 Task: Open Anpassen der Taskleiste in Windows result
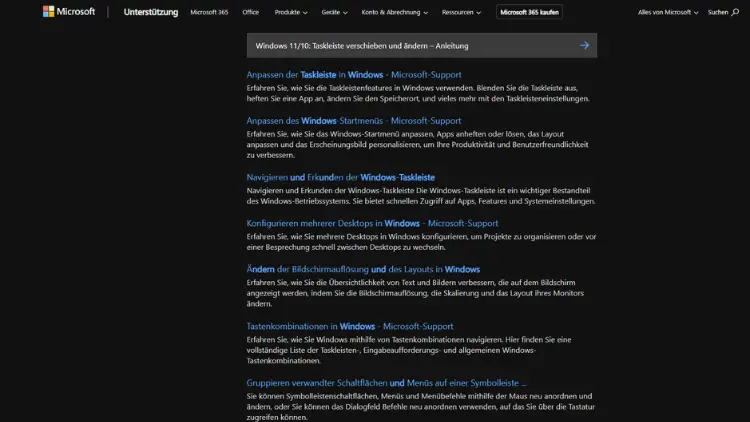pos(354,75)
